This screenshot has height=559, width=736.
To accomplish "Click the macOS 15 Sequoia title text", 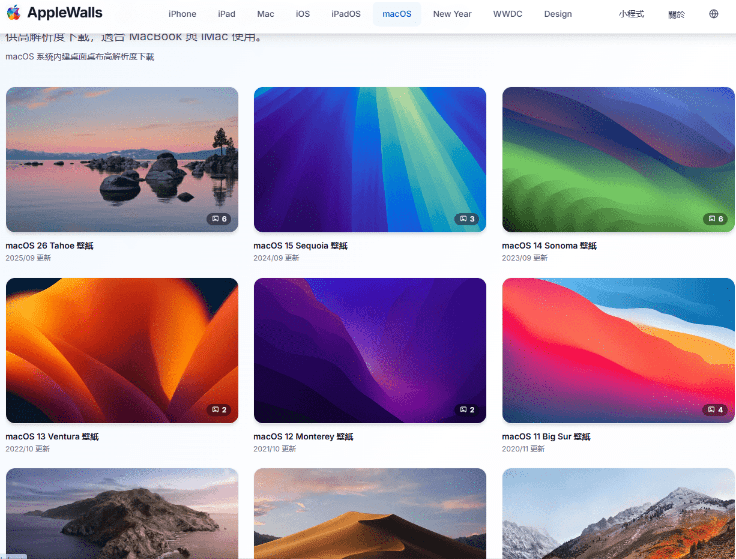I will point(300,245).
